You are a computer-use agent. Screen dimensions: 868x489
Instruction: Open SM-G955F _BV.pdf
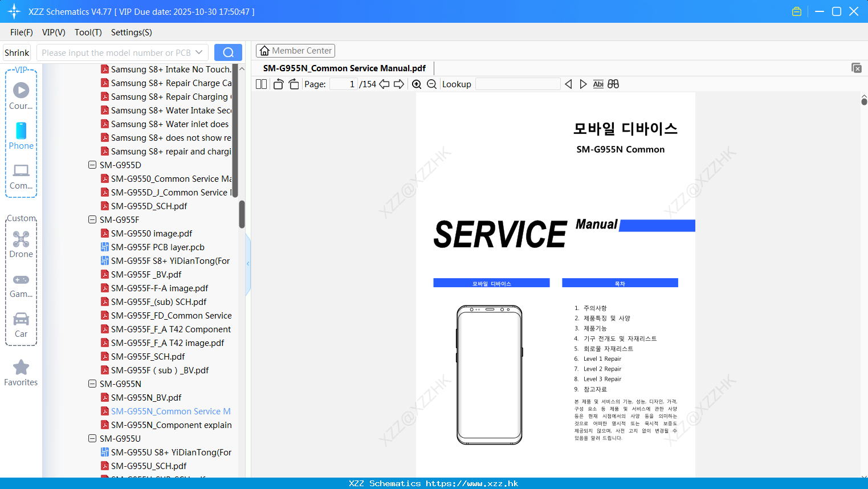pos(146,274)
